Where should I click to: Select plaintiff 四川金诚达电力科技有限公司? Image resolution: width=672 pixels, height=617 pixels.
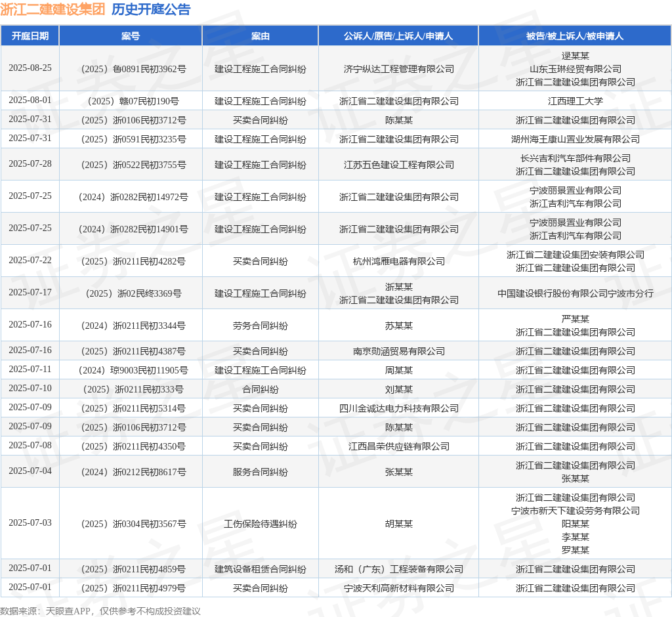pyautogui.click(x=398, y=408)
